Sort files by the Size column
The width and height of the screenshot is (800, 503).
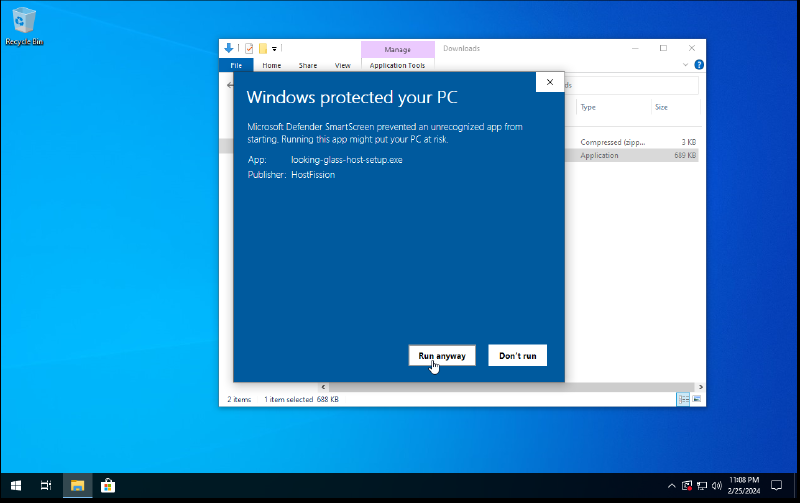pos(661,107)
